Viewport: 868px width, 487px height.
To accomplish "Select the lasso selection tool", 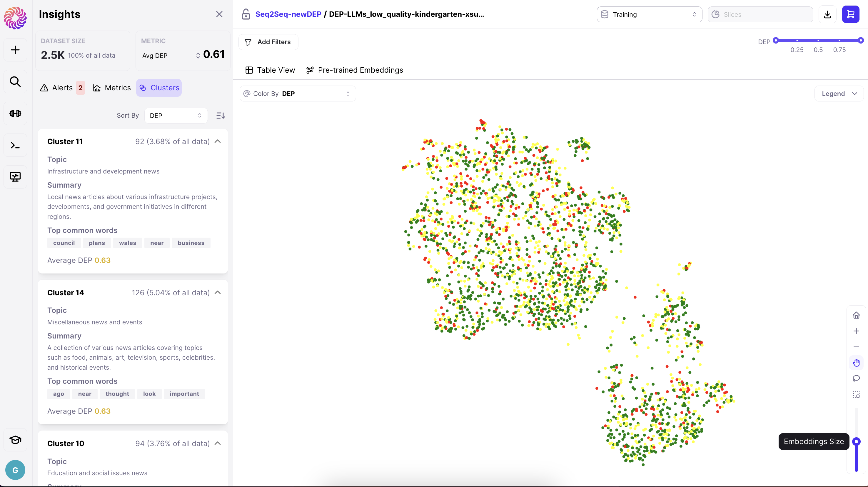I will coord(856,378).
